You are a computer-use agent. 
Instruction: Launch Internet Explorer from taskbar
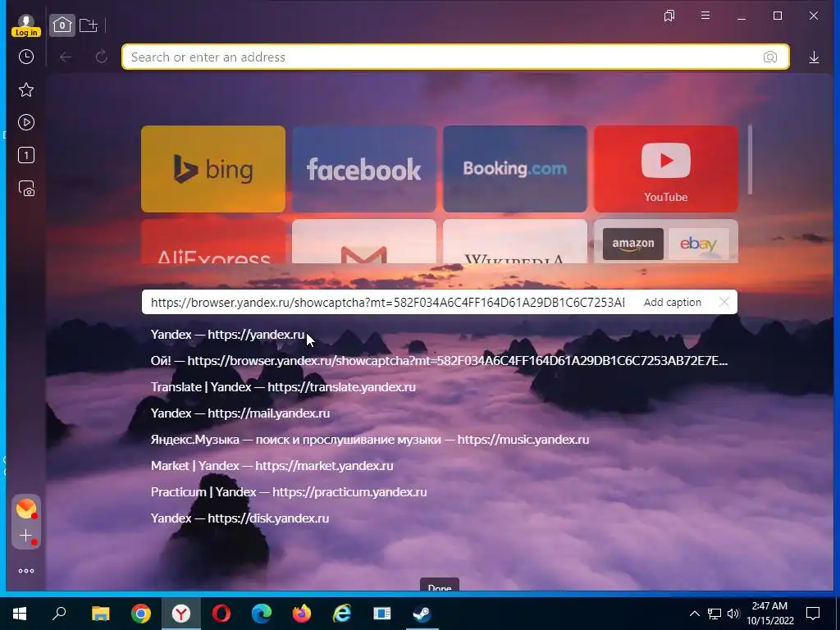click(x=342, y=614)
